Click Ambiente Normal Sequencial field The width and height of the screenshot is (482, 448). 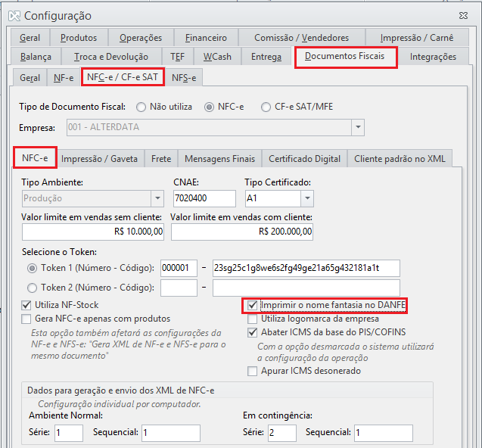[x=171, y=433]
